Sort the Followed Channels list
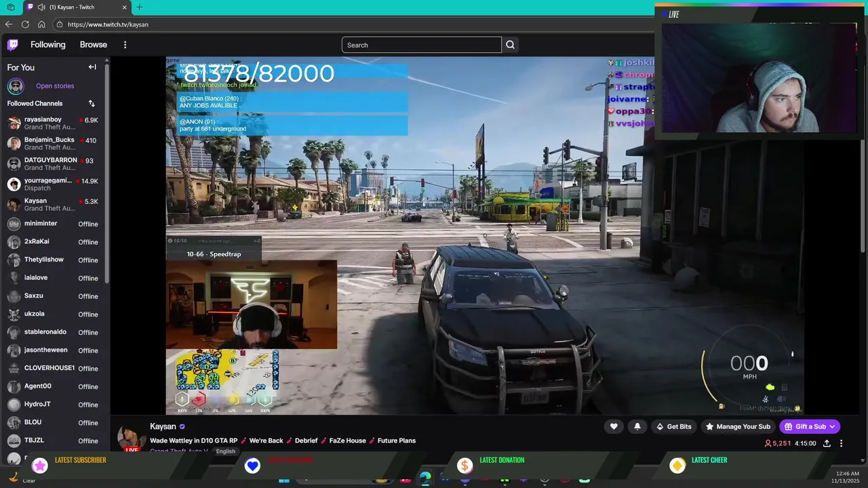The image size is (868, 488). click(x=92, y=104)
